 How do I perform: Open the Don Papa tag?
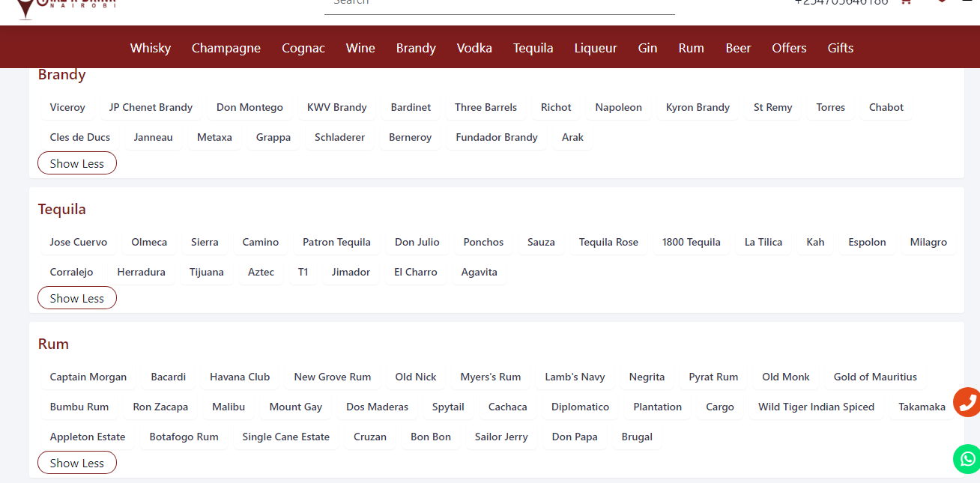coord(575,437)
